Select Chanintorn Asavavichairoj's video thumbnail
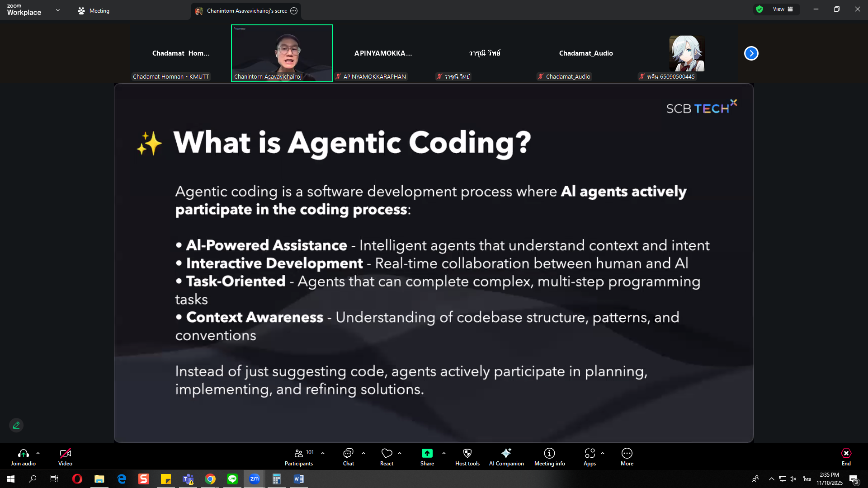Image resolution: width=868 pixels, height=488 pixels. (282, 53)
